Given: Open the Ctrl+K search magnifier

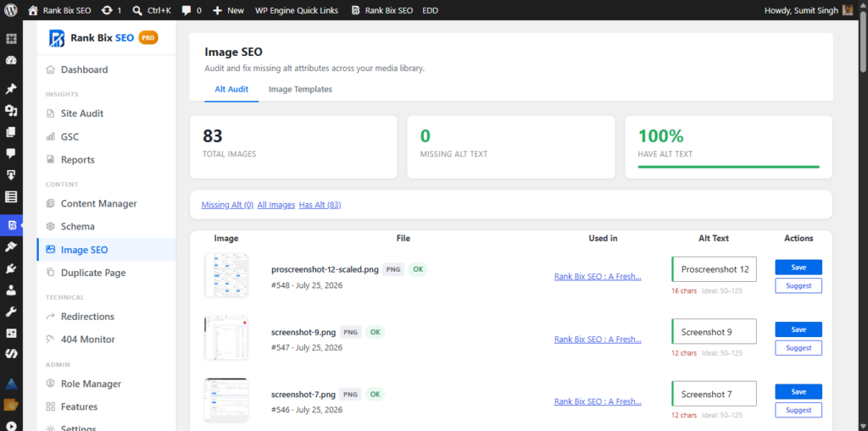Looking at the screenshot, I should coord(138,10).
